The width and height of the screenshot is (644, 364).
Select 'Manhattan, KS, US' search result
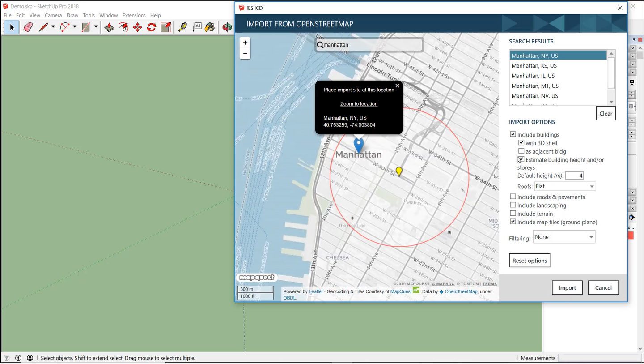pyautogui.click(x=558, y=66)
